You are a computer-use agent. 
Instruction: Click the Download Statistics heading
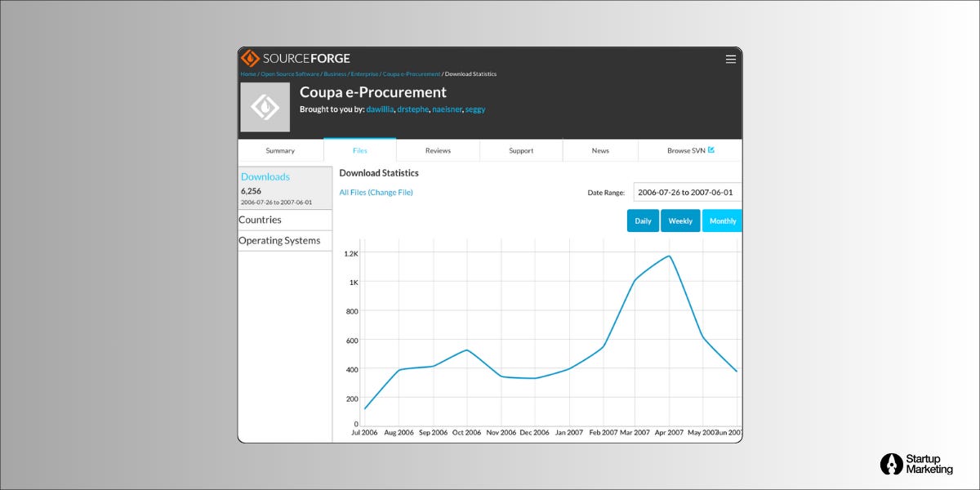tap(379, 173)
